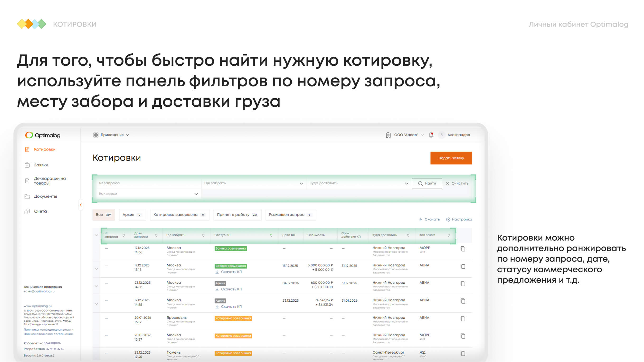Open the Куда доставить dropdown
Image resolution: width=644 pixels, height=362 pixels.
click(x=406, y=183)
